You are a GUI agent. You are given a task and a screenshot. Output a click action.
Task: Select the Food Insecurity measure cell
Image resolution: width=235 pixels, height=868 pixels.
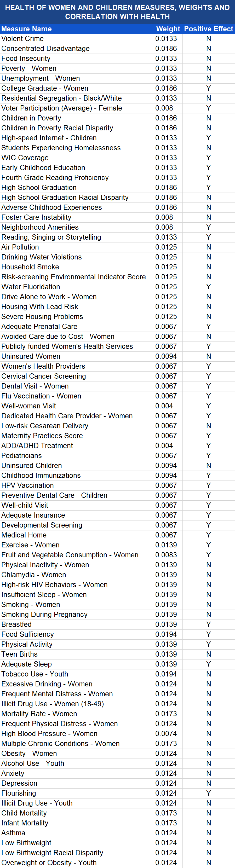click(77, 59)
